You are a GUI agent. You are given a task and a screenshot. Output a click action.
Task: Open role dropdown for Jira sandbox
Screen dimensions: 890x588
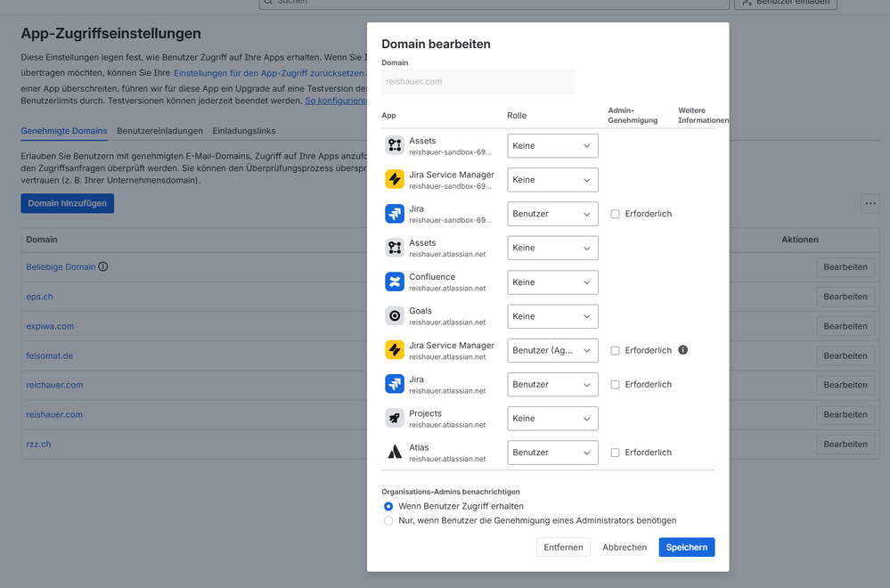click(x=552, y=214)
